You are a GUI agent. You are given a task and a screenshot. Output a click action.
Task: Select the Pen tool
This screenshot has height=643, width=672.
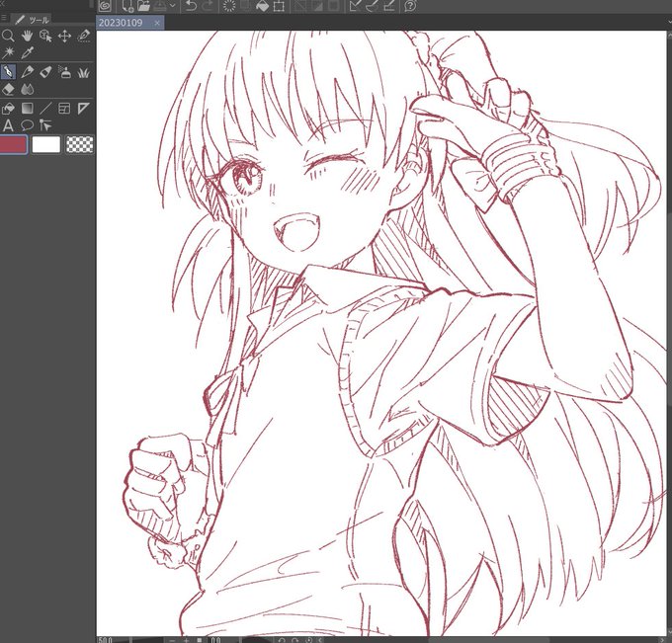coord(8,72)
